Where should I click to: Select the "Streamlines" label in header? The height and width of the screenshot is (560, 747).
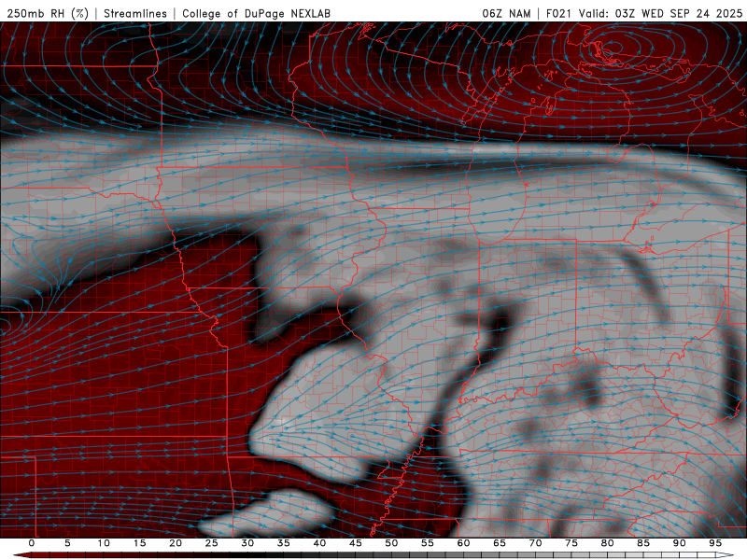135,14
